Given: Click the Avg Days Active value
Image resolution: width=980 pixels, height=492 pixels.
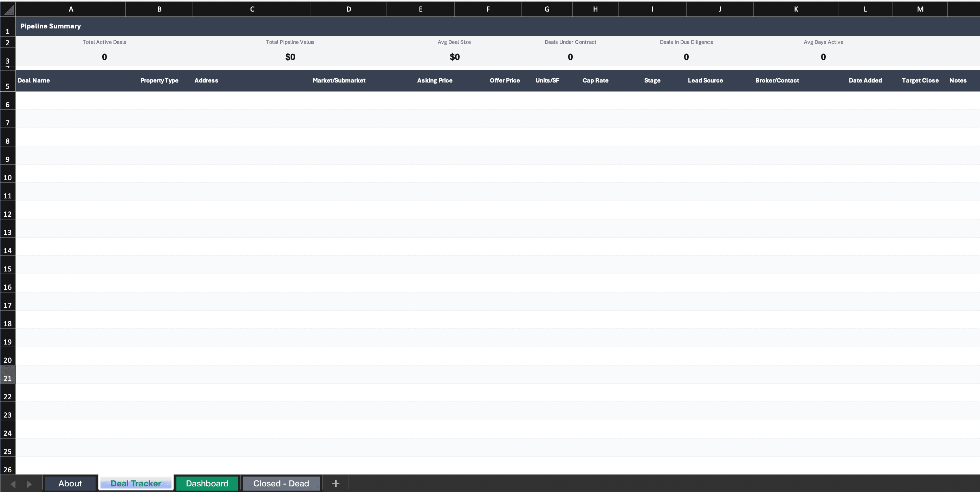Looking at the screenshot, I should (823, 57).
